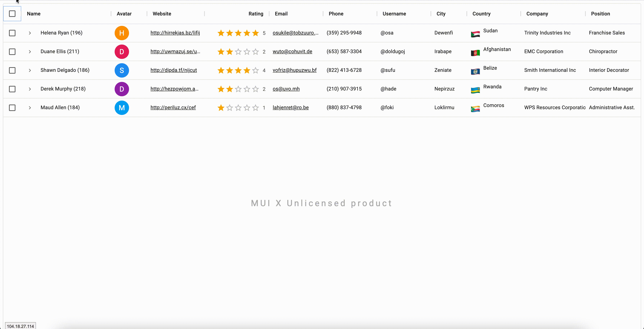Check the Helena Ryan row checkbox
Viewport: 644px width, 329px height.
[12, 33]
